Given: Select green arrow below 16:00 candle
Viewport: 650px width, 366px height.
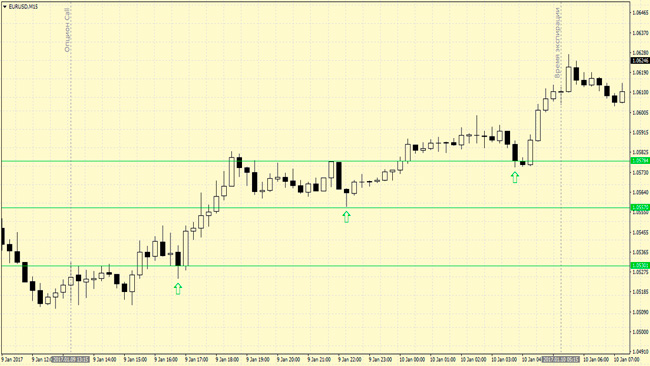Looking at the screenshot, I should click(178, 288).
